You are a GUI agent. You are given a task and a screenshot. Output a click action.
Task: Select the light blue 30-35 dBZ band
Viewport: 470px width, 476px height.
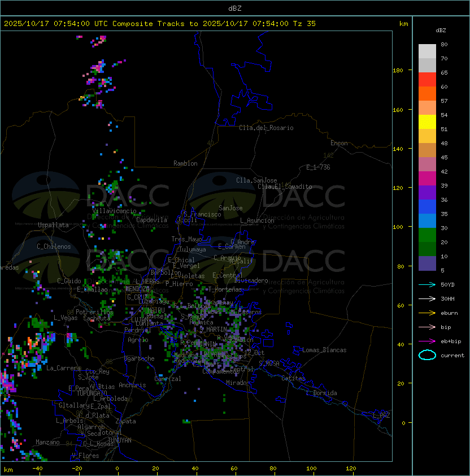click(427, 221)
